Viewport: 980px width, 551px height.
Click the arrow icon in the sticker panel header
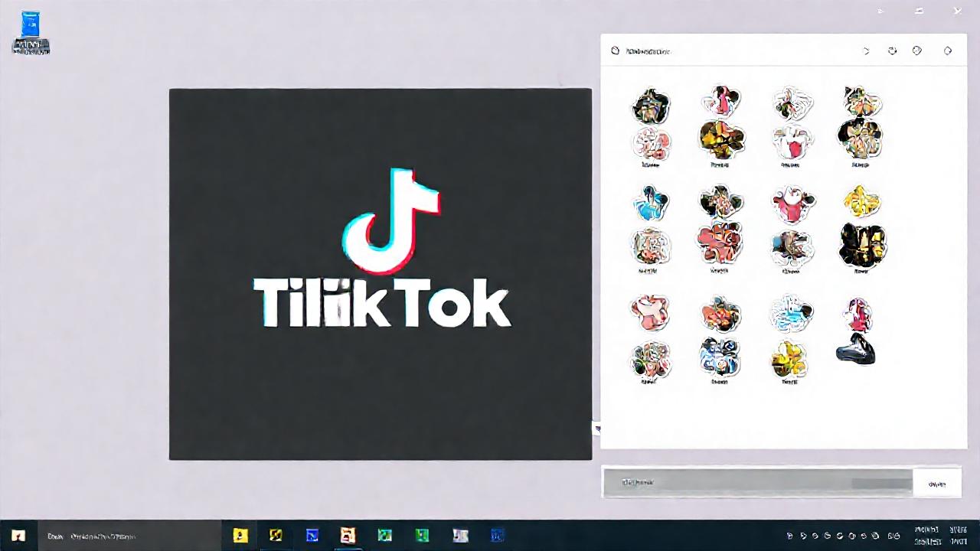867,51
